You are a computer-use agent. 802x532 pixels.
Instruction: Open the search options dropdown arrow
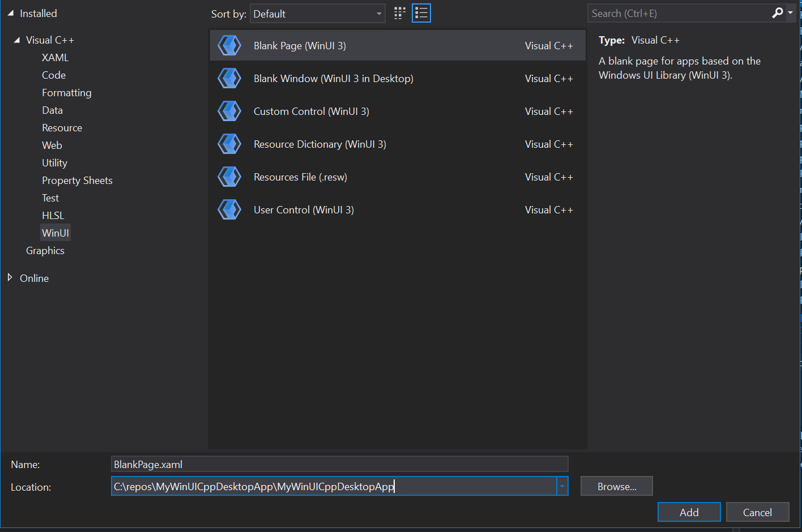(790, 12)
